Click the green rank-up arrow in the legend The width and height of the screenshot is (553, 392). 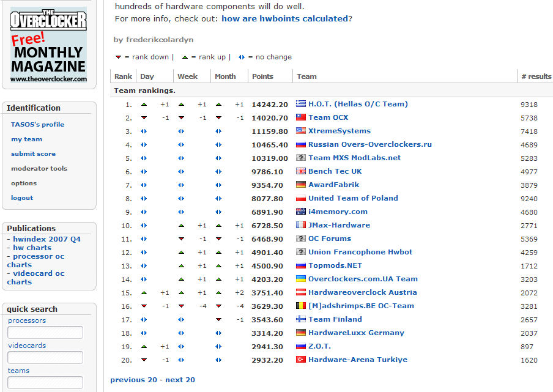(185, 57)
